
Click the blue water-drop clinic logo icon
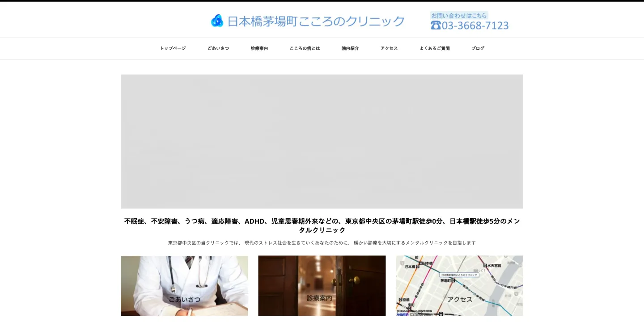pos(217,20)
